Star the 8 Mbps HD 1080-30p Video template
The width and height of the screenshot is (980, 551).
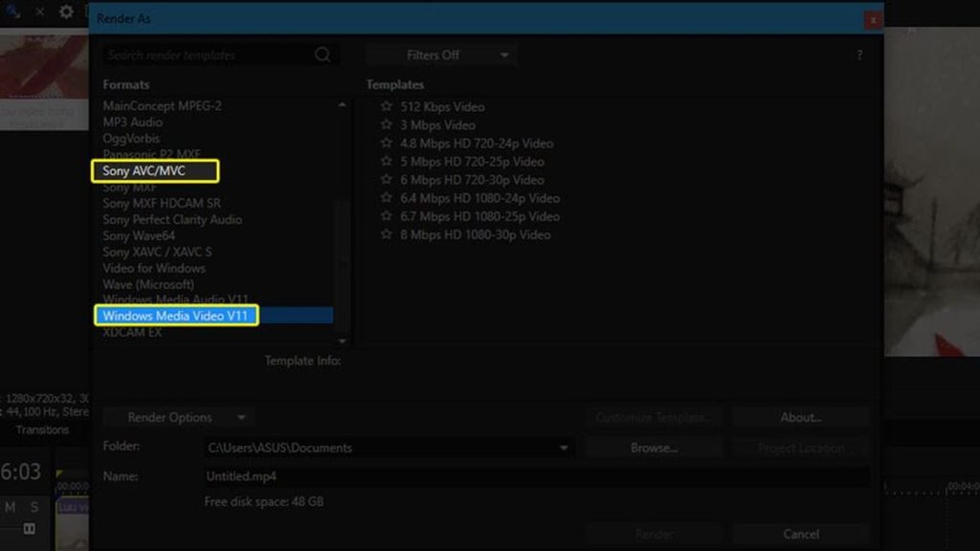pyautogui.click(x=387, y=234)
